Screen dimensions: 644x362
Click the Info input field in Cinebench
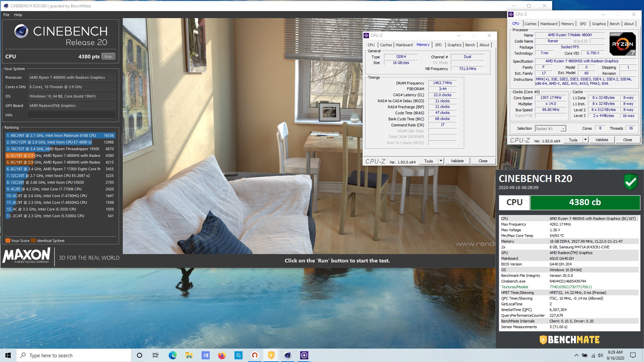pos(72,115)
